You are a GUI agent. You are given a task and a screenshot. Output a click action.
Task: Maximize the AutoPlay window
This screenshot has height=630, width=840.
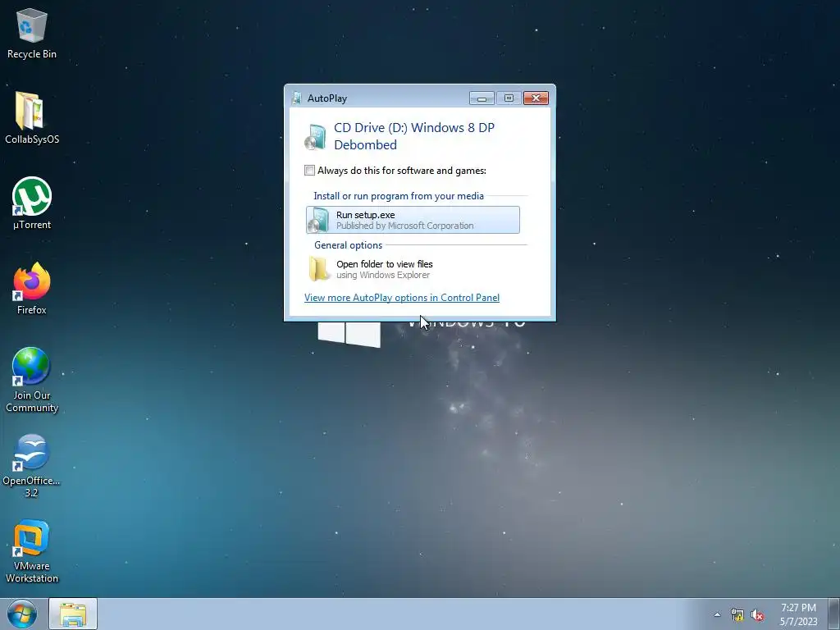coord(509,98)
